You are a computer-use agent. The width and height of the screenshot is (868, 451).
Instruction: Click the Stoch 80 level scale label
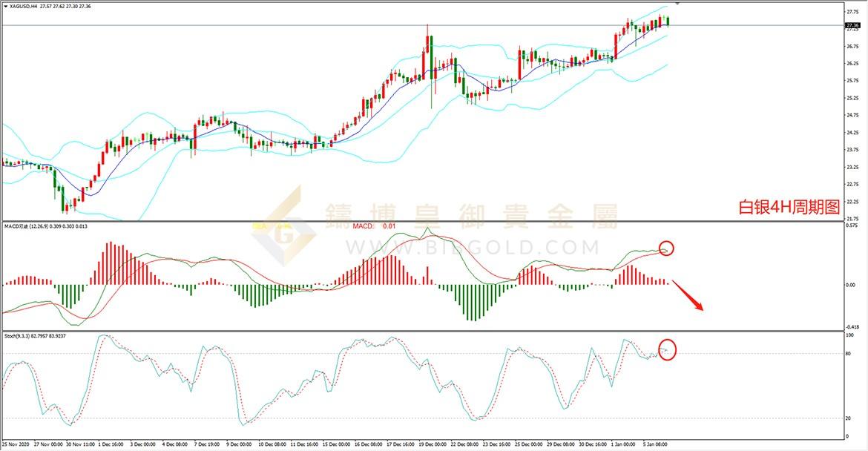[849, 354]
